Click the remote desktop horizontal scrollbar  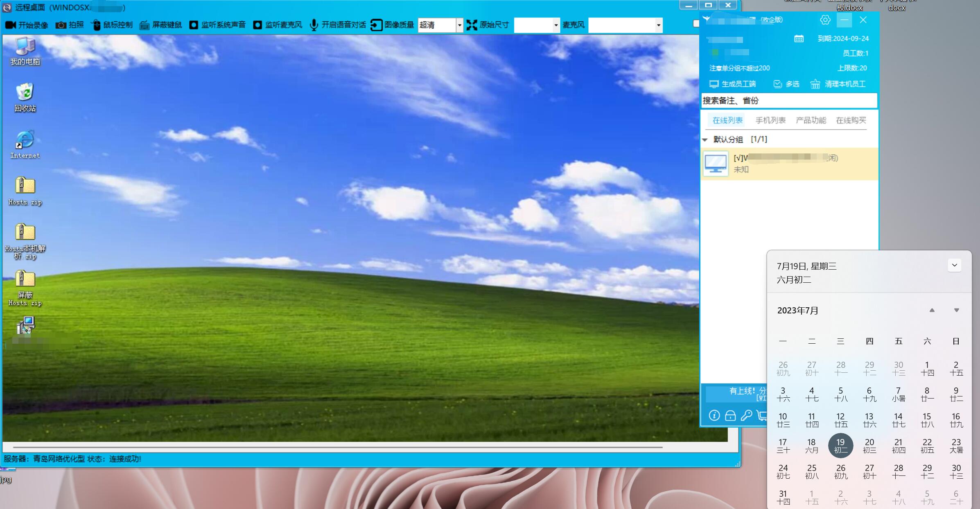[338, 447]
